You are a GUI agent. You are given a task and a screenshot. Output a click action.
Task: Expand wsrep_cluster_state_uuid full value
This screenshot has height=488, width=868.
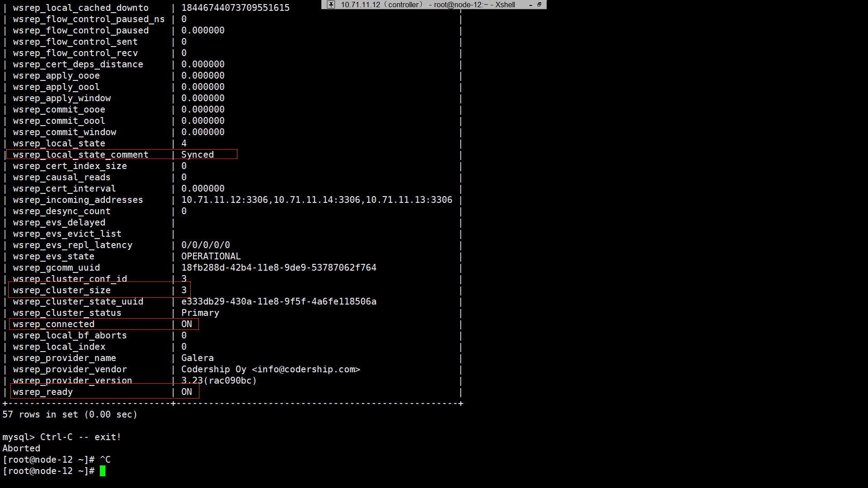(x=278, y=301)
